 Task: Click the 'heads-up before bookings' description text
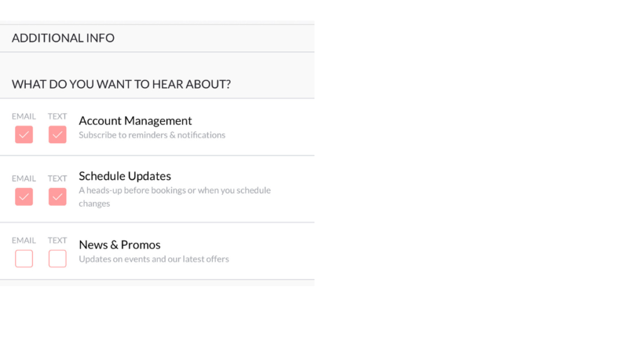coord(174,190)
